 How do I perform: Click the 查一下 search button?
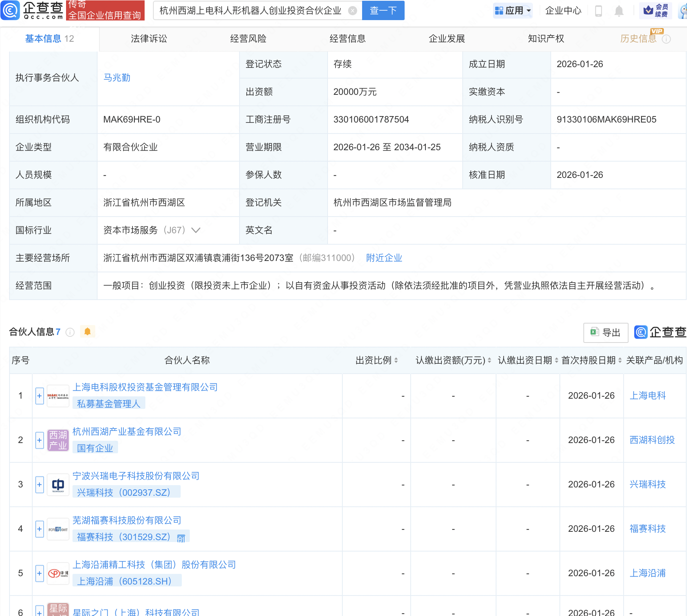(x=383, y=10)
